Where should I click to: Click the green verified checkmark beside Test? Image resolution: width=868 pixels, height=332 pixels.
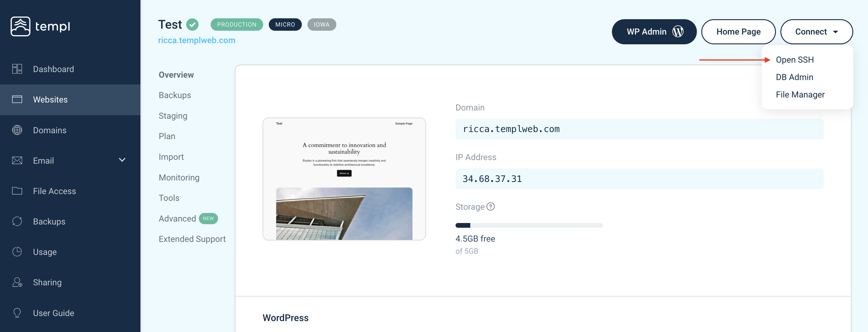pyautogui.click(x=192, y=25)
